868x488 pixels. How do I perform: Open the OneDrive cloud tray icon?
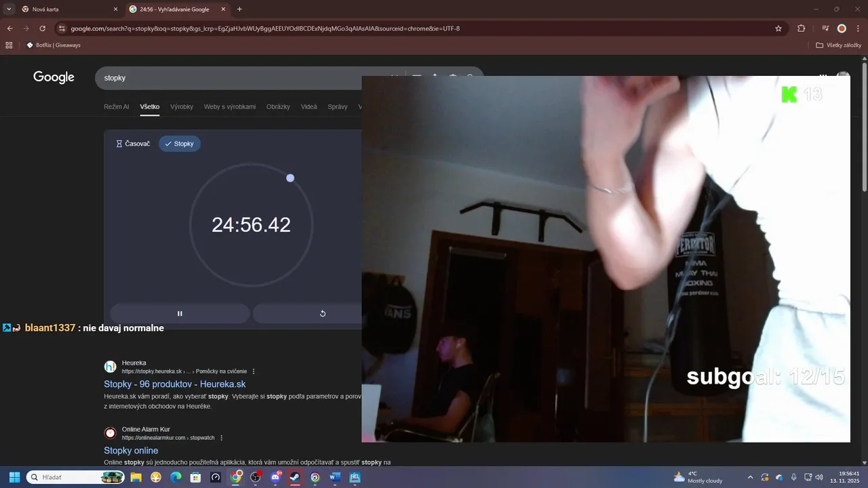click(779, 477)
